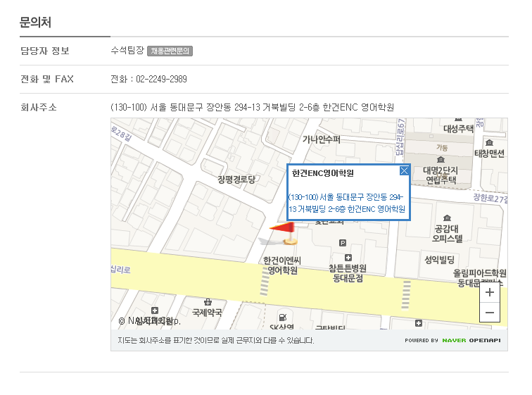The height and width of the screenshot is (395, 532).
Task: Click 대성주택 map label
Action: (x=459, y=129)
